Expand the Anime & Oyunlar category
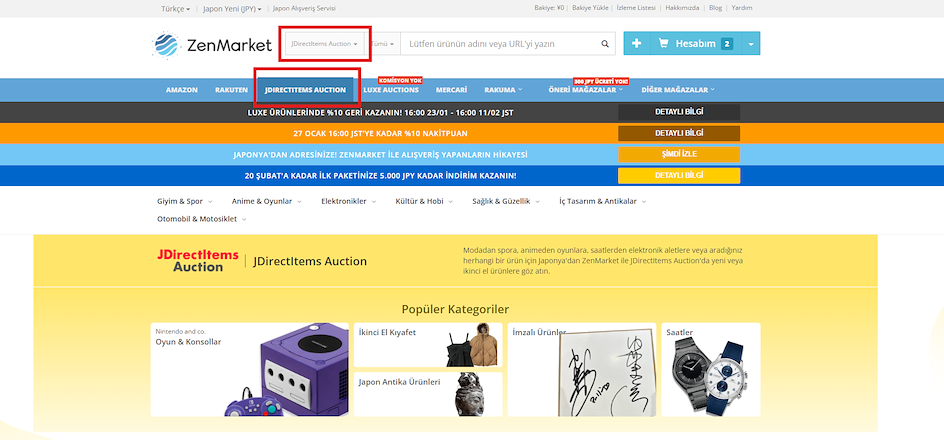 tap(267, 202)
